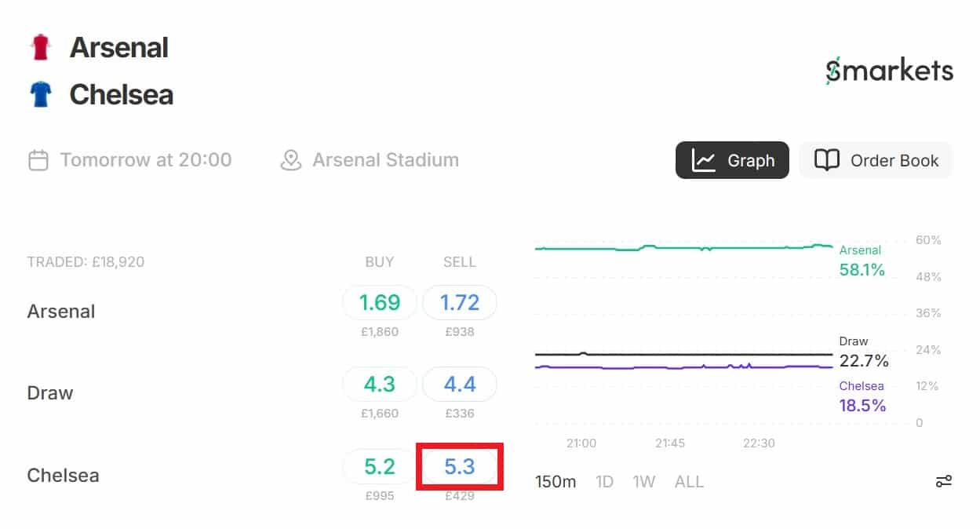Switch to the Order Book view
Viewport: 980px width, 529px height.
pyautogui.click(x=876, y=160)
